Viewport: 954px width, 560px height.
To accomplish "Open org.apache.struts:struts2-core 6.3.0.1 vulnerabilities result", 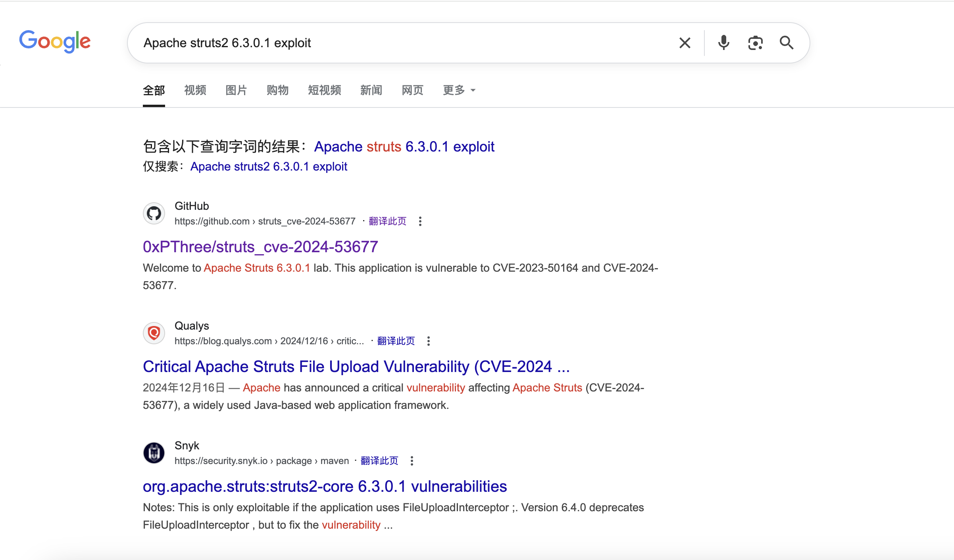I will (x=325, y=486).
